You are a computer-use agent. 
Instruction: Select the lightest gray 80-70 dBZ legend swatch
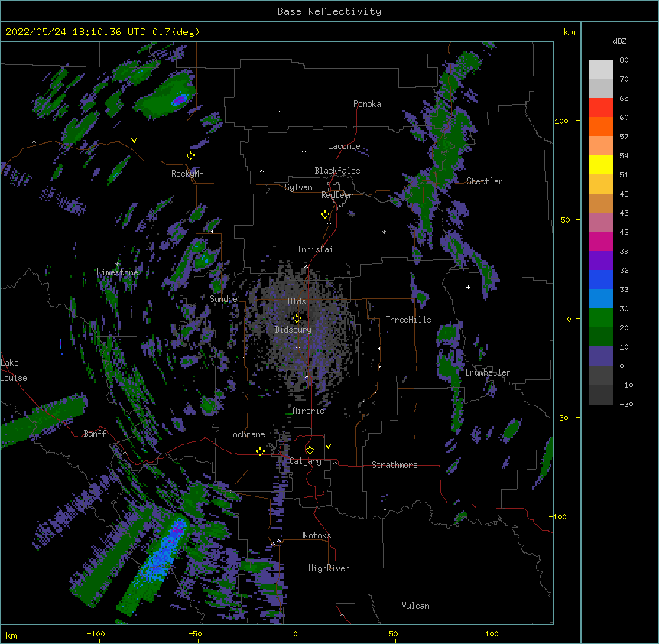(601, 70)
